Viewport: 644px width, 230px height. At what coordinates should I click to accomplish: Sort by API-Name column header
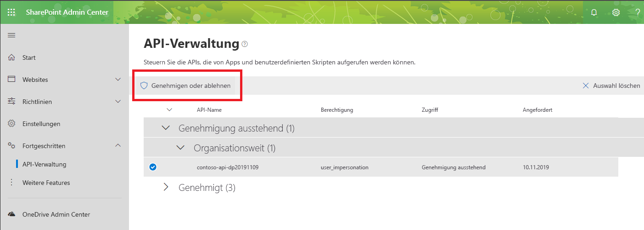(209, 110)
